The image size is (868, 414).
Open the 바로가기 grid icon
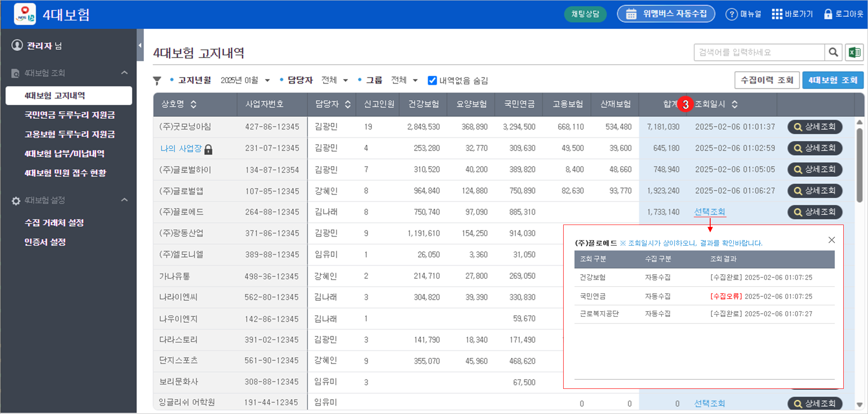(x=777, y=14)
